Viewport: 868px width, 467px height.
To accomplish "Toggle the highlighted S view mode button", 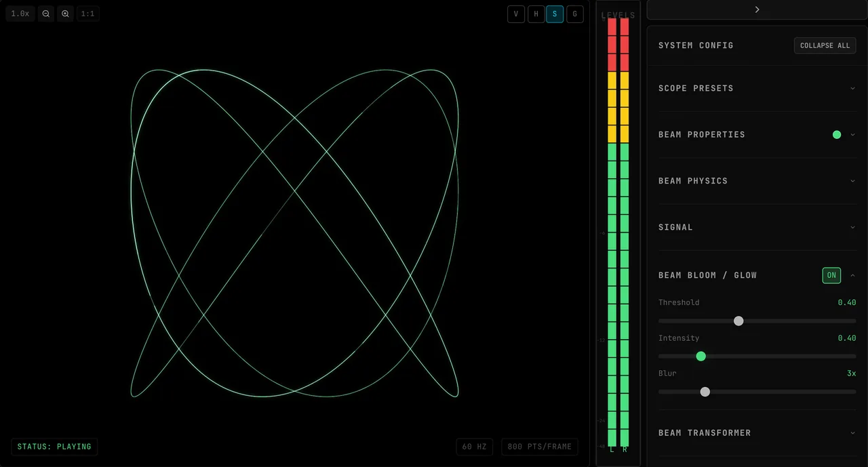I will coord(555,14).
